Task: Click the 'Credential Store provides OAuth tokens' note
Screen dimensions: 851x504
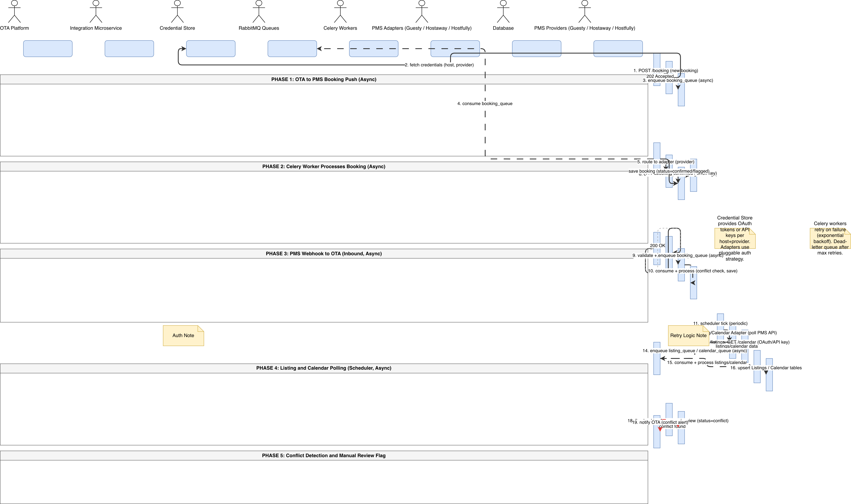Action: coord(735,238)
